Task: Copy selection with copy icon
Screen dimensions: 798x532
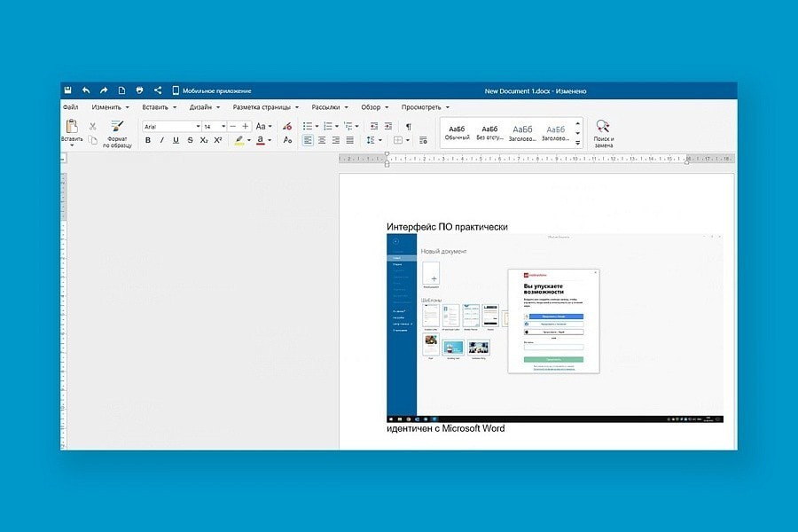Action: point(92,139)
